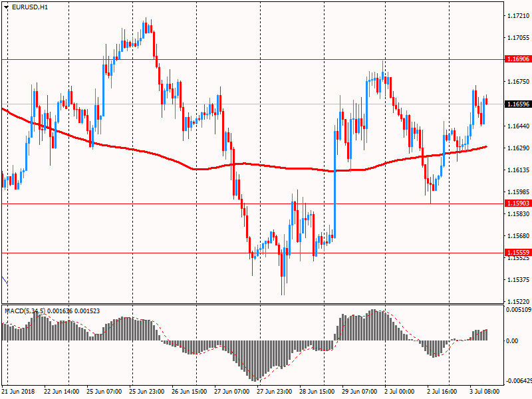Screen dimensions: 532x399
Task: Click the MACD scale value 0.005109
Action: pos(519,309)
